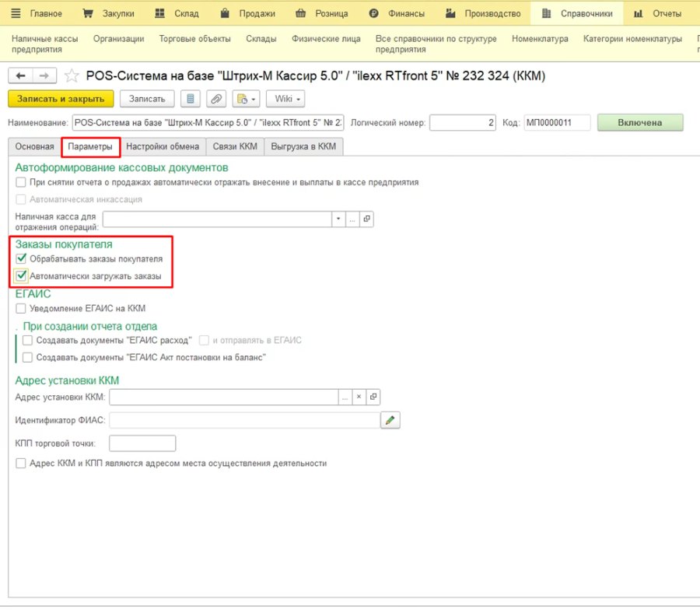This screenshot has height=613, width=700.
Task: Open the Розница section
Action: coord(321,13)
